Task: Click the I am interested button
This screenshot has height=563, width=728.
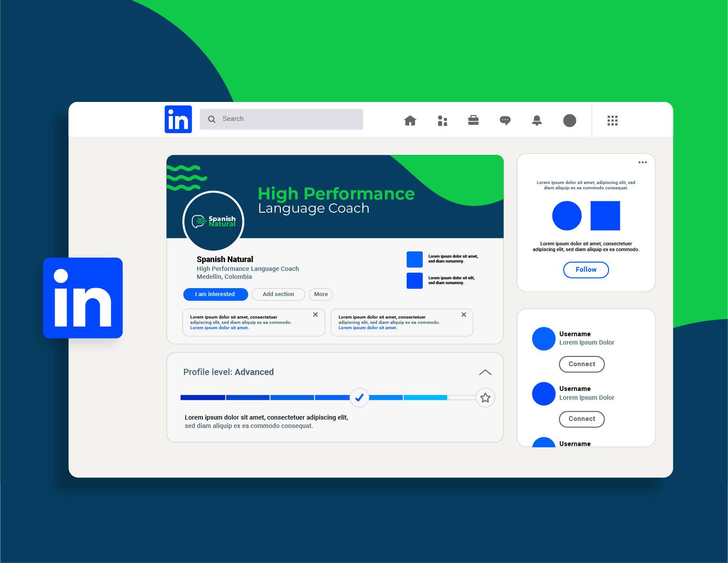Action: (x=216, y=294)
